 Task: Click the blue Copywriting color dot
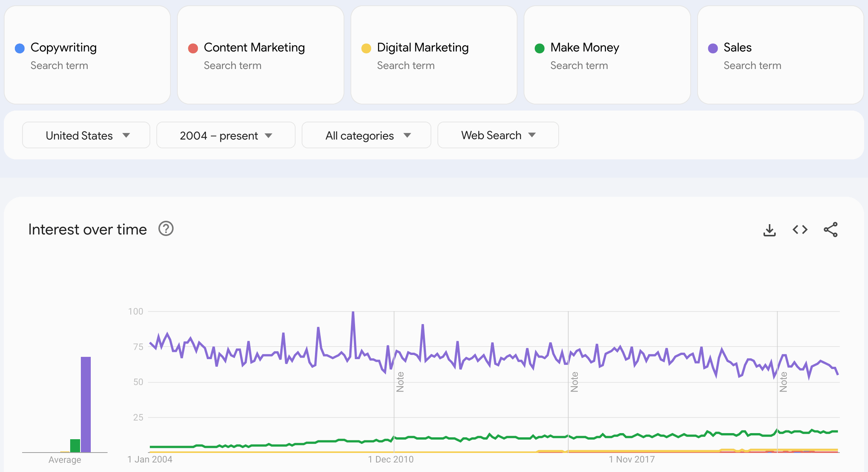coord(20,48)
